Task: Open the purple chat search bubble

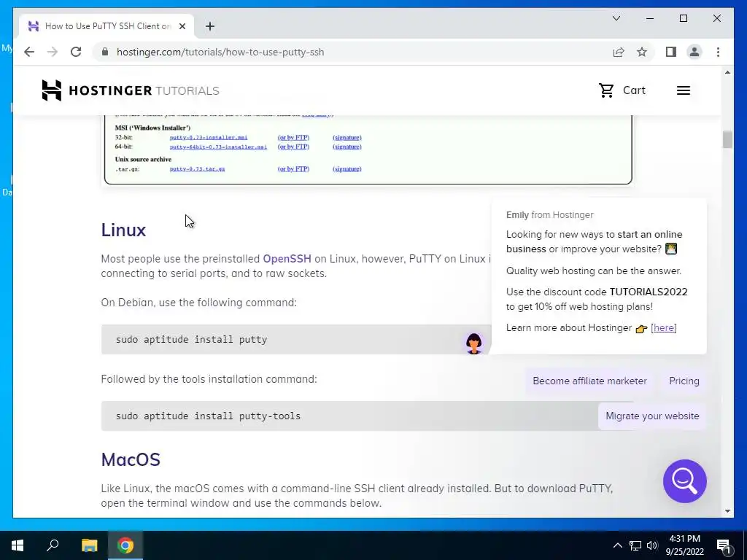Action: 684,481
